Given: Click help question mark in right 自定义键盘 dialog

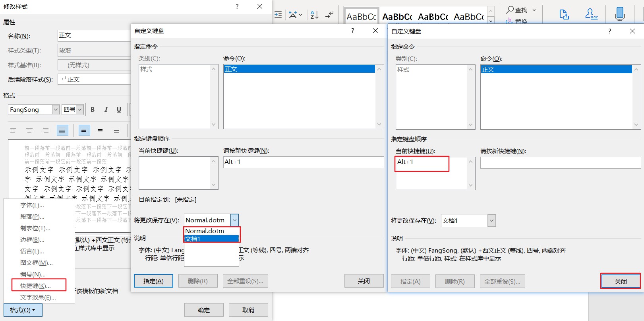Looking at the screenshot, I should [x=609, y=31].
